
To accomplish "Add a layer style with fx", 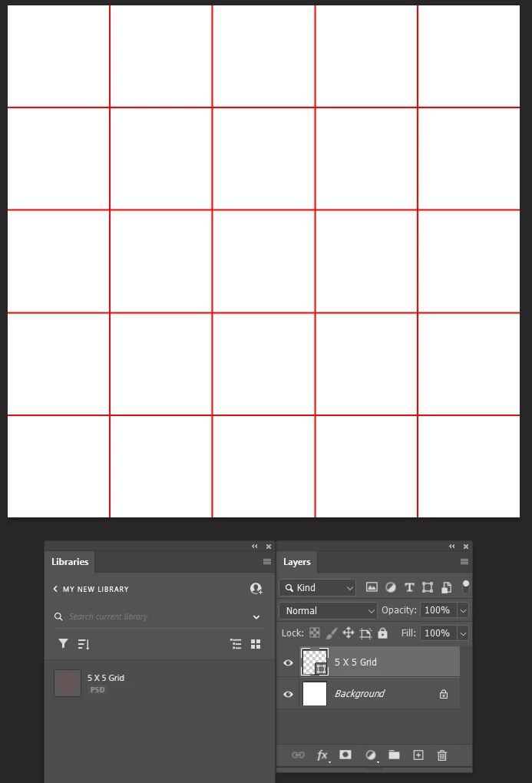I will coord(322,755).
